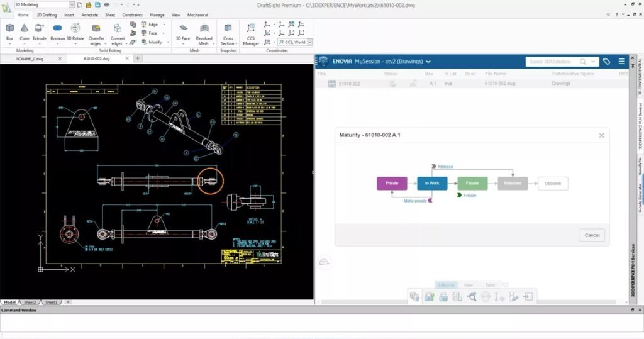Click the stacked documents revision icon
The width and height of the screenshot is (644, 339).
[x=415, y=297]
